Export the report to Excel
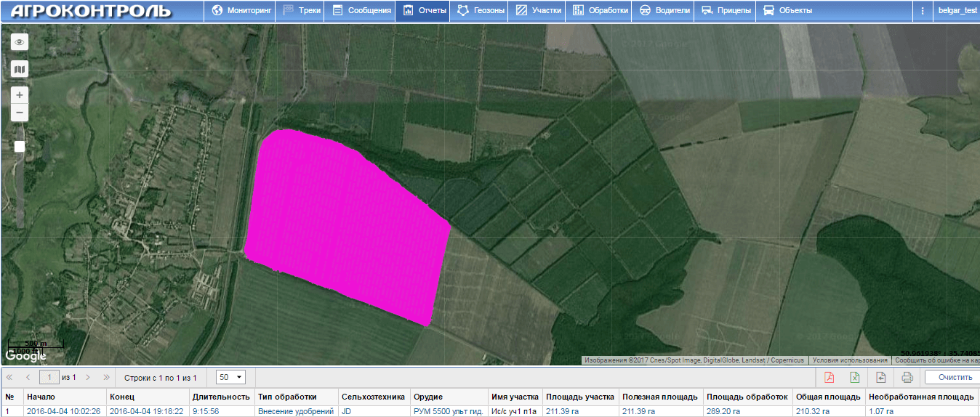This screenshot has width=980, height=417. pos(855,377)
